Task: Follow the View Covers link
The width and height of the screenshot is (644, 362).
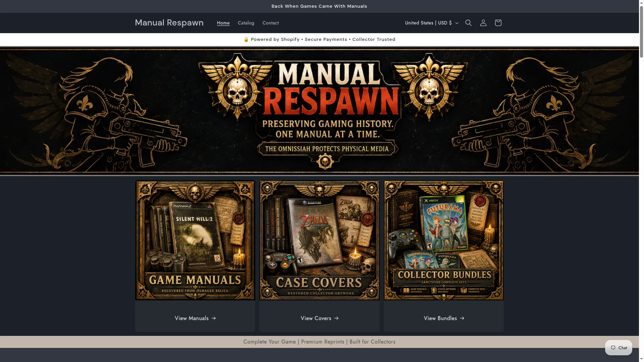Action: click(x=319, y=318)
